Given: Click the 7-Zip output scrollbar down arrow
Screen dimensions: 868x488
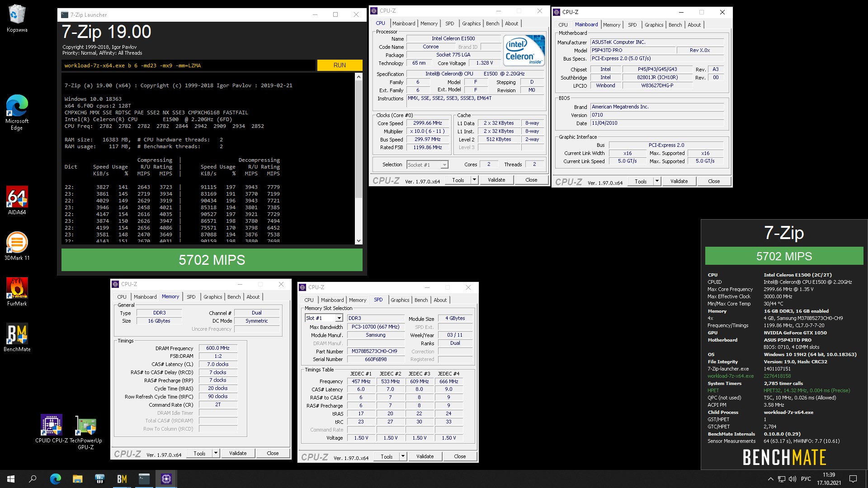Looking at the screenshot, I should [359, 241].
